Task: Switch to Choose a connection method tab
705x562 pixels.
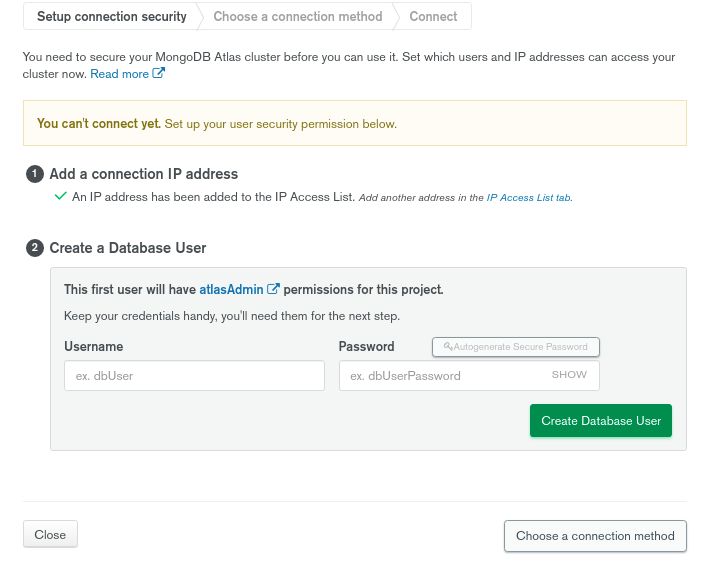Action: pos(298,17)
